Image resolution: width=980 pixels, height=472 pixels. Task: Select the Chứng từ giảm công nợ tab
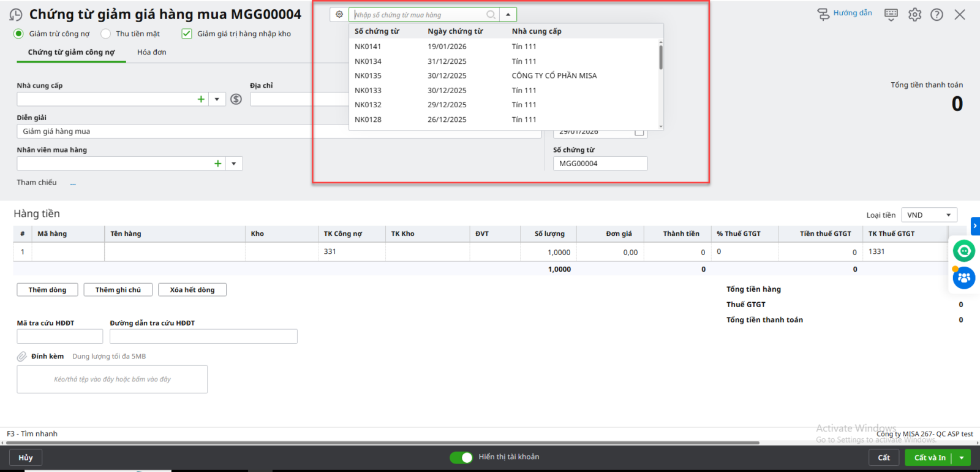tap(71, 52)
